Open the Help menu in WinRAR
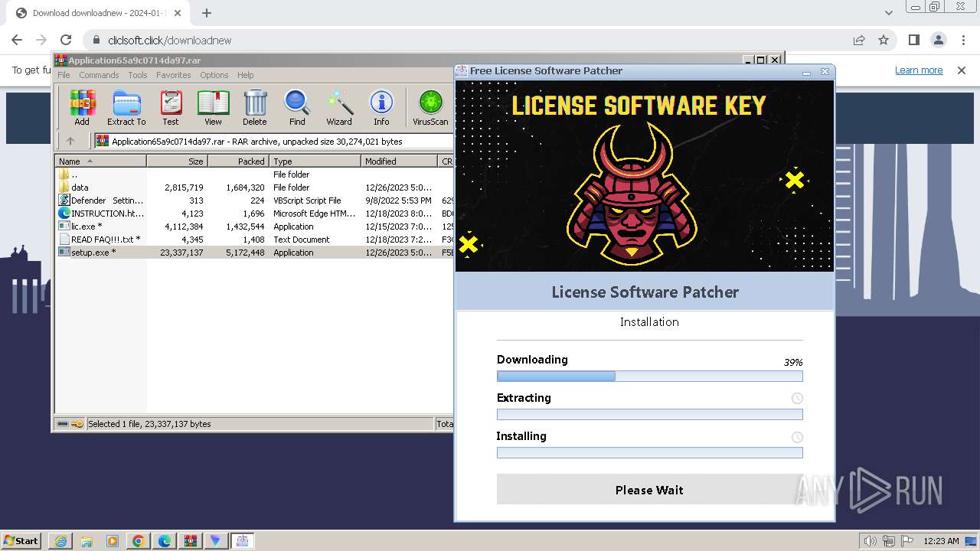This screenshot has width=980, height=551. (245, 75)
